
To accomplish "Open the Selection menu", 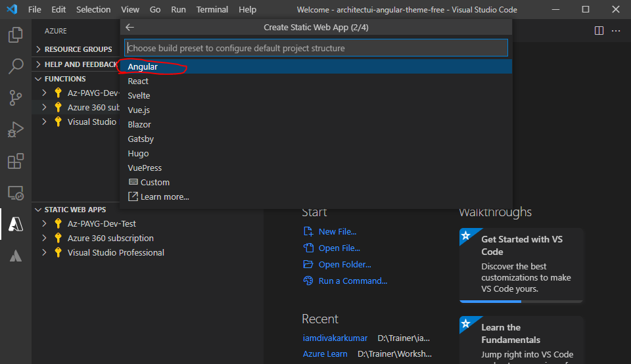I will [93, 9].
